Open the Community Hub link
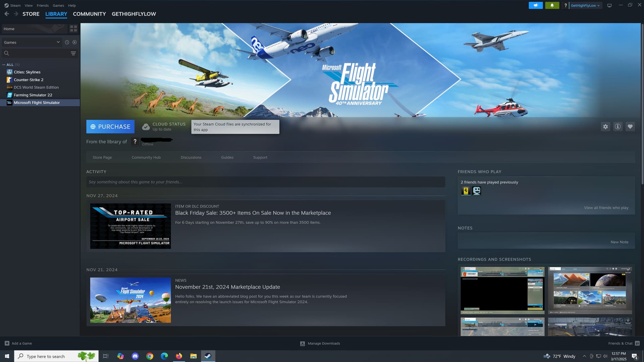 tap(146, 157)
